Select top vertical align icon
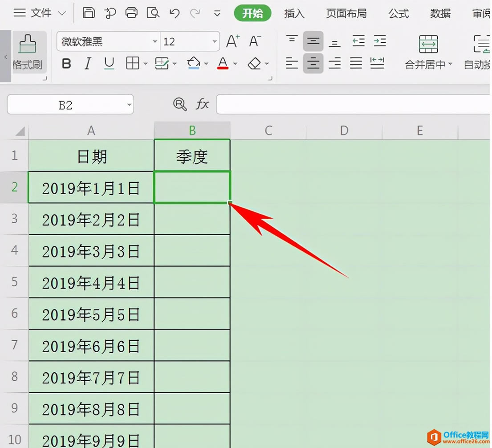Viewport: 492px width, 448px height. pyautogui.click(x=292, y=41)
